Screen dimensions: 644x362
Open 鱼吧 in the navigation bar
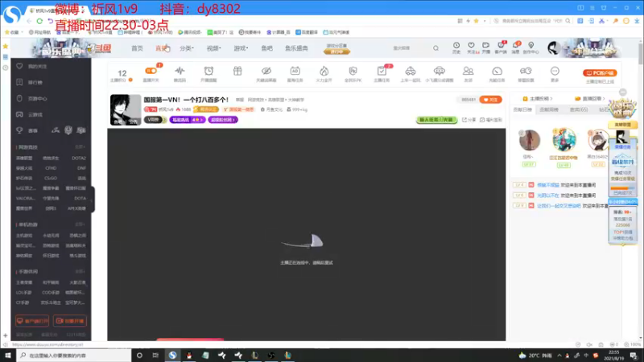(267, 48)
